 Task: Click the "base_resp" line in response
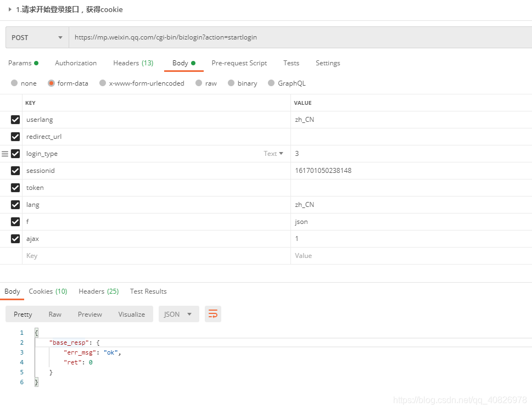click(x=74, y=342)
